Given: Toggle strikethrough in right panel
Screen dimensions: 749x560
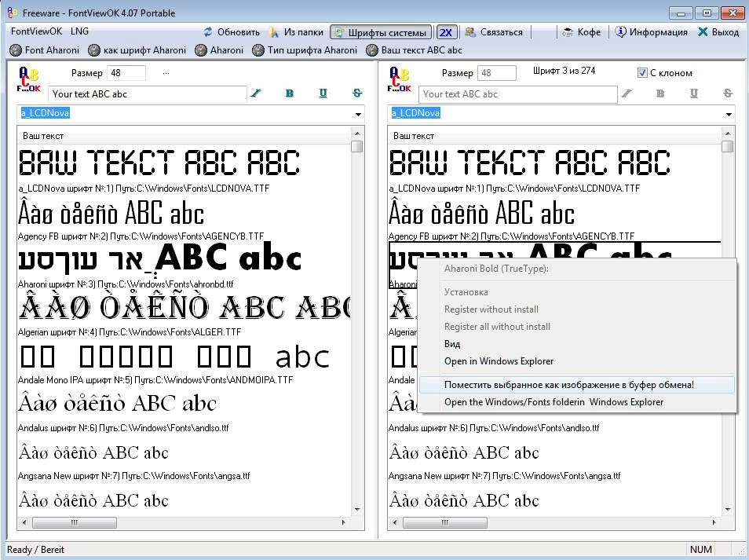Looking at the screenshot, I should pyautogui.click(x=728, y=93).
